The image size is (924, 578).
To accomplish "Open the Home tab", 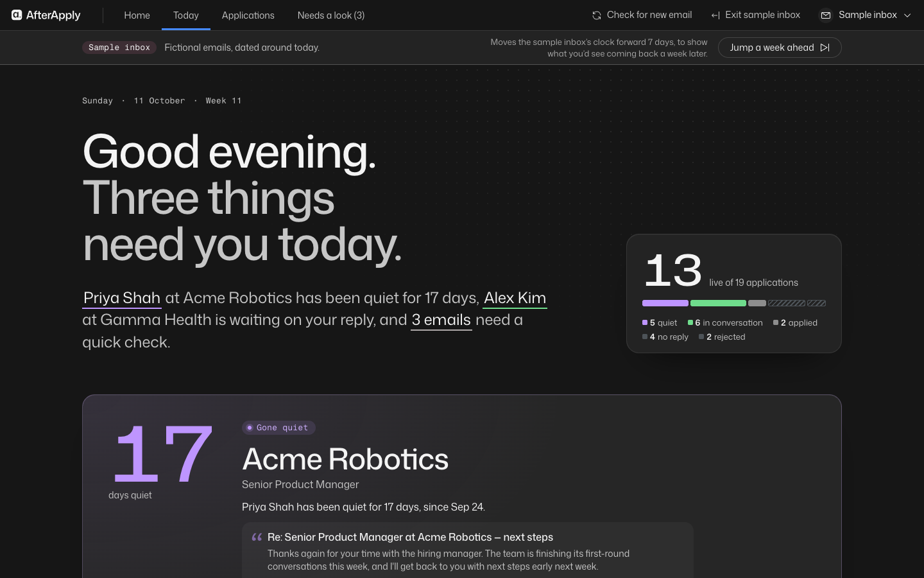I will [137, 15].
